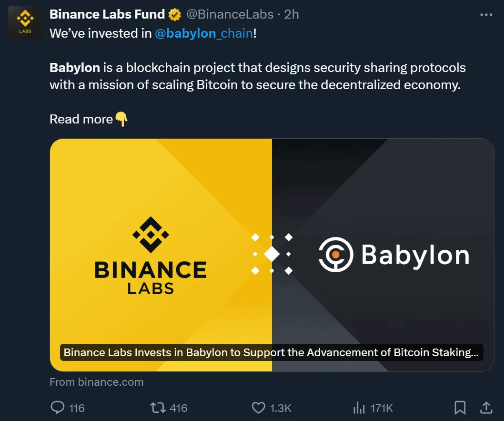Viewport: 504px width, 421px height.
Task: Click the Binance Labs profile avatar
Action: [25, 23]
